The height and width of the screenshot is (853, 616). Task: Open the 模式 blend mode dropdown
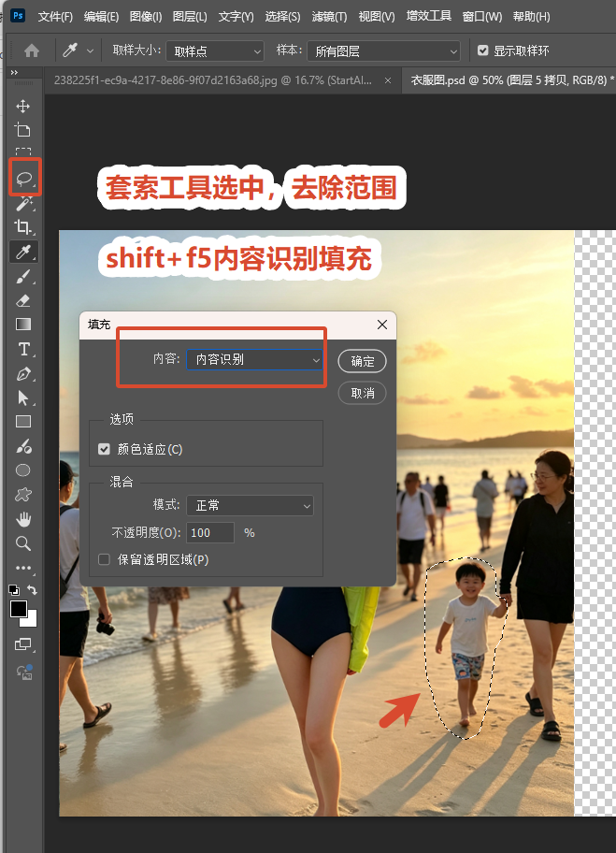(x=251, y=505)
